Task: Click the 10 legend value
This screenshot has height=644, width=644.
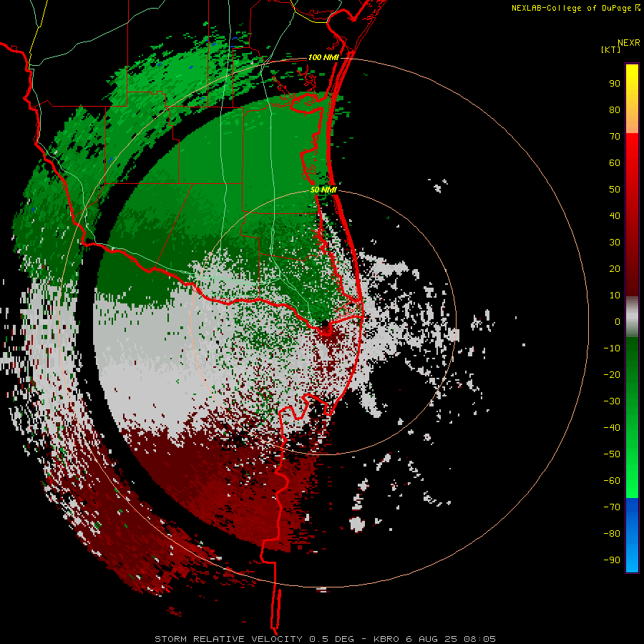Action: tap(615, 296)
